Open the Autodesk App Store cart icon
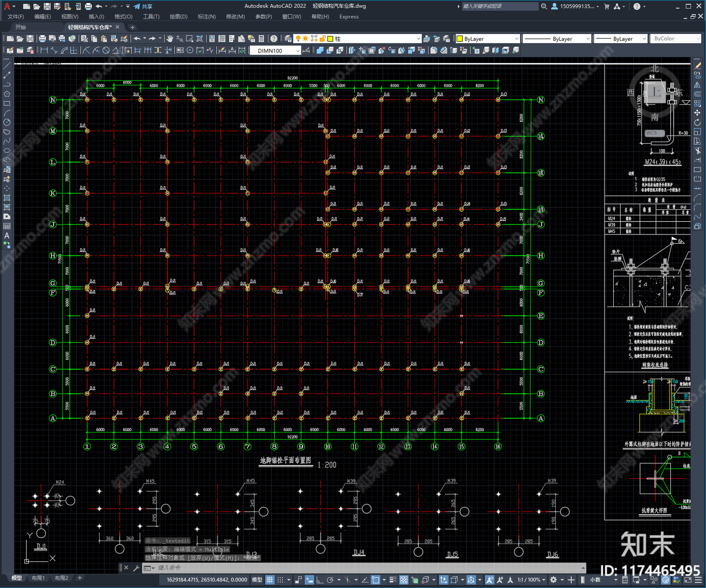The image size is (706, 588). [607, 6]
